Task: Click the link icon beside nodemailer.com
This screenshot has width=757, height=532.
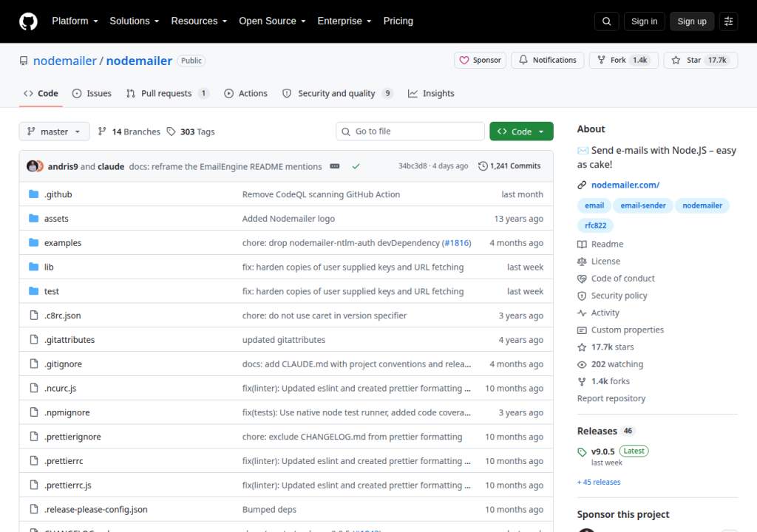Action: tap(582, 185)
